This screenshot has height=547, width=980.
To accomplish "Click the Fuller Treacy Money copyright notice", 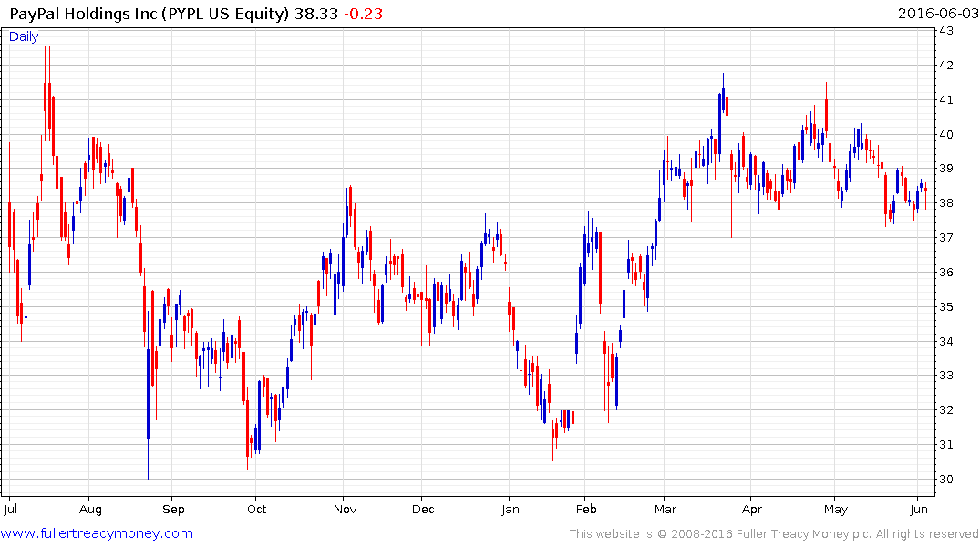I will click(x=774, y=534).
